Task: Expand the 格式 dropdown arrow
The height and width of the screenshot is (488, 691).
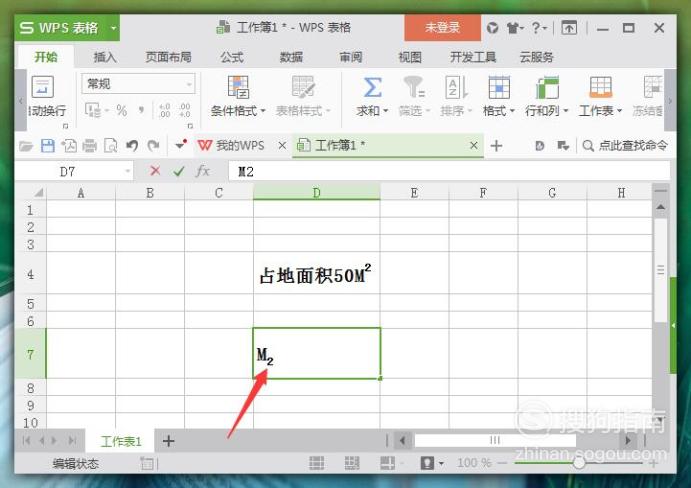Action: 512,111
